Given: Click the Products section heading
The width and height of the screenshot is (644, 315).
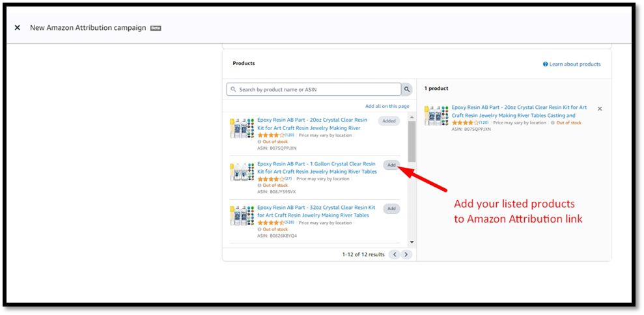Looking at the screenshot, I should (244, 63).
